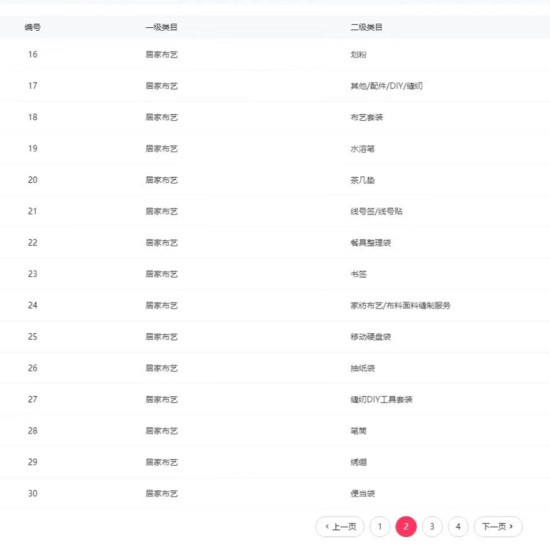The height and width of the screenshot is (549, 550).
Task: Click the 编号 column header
Action: 33,27
